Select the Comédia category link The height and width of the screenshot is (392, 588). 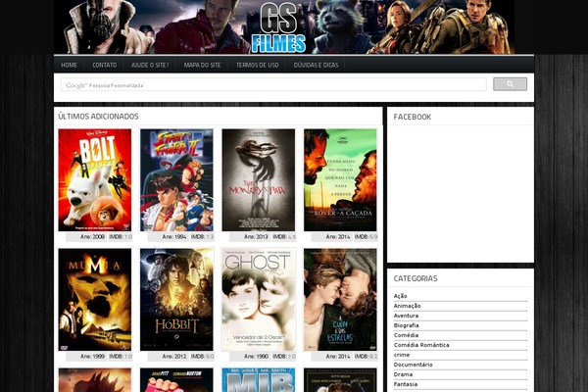point(406,335)
